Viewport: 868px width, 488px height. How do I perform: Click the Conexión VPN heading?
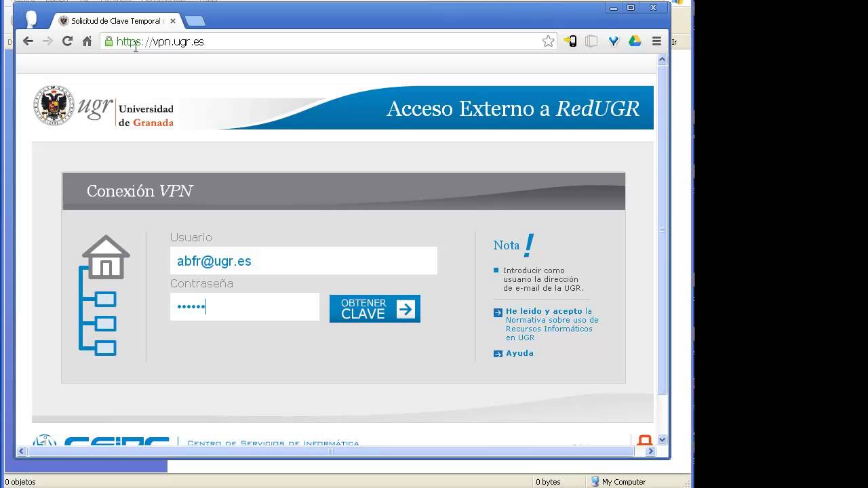click(x=140, y=191)
